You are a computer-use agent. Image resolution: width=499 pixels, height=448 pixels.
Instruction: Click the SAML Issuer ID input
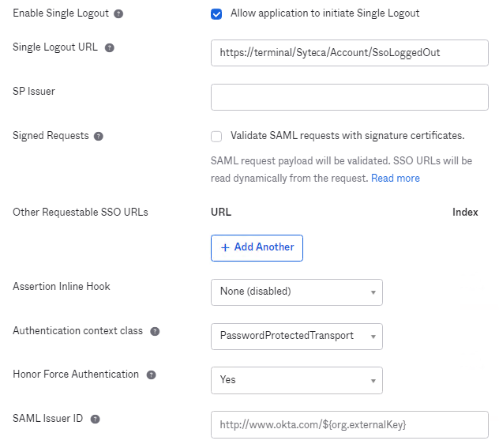click(349, 424)
